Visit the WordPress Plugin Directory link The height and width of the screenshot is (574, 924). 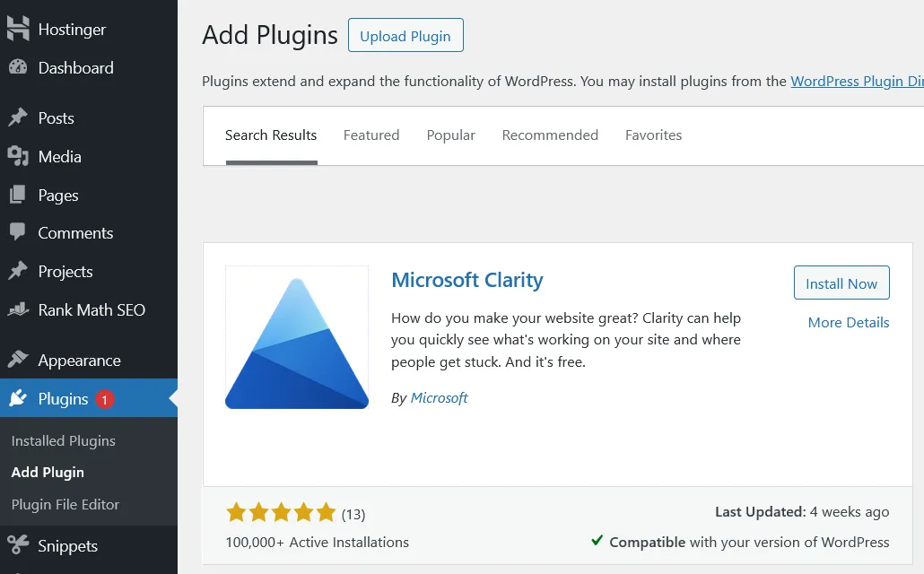tap(857, 81)
